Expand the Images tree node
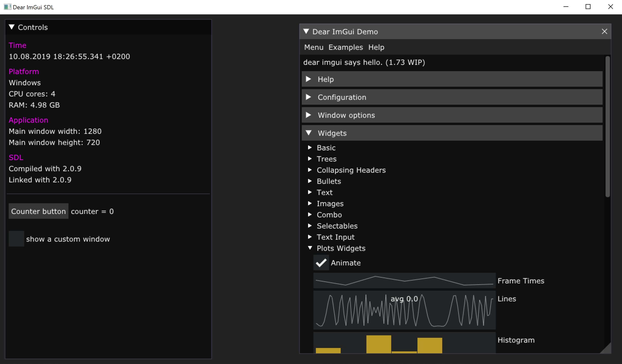This screenshot has width=622, height=364. click(310, 204)
